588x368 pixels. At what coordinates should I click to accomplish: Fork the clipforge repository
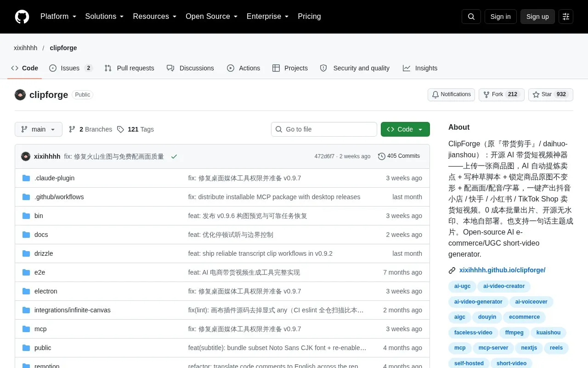point(502,95)
